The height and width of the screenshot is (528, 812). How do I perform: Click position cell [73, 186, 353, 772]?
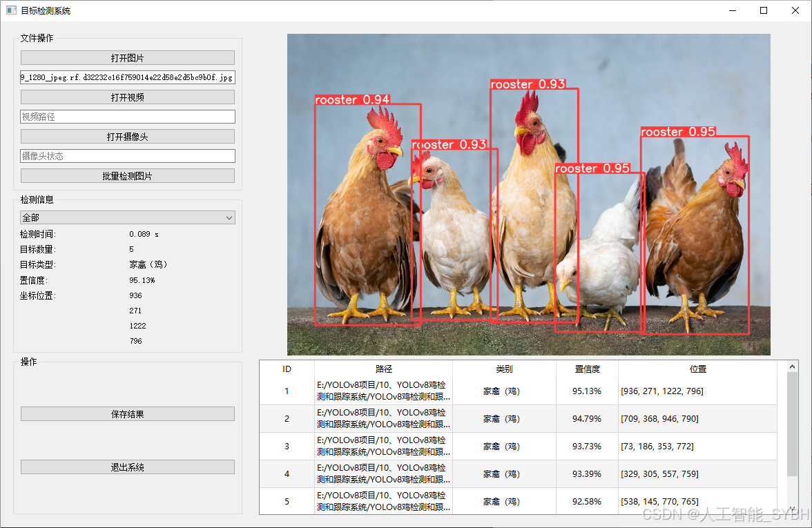click(x=697, y=446)
